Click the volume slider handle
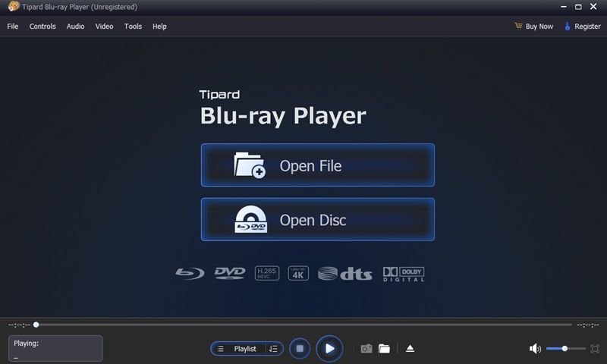Image resolution: width=607 pixels, height=364 pixels. point(565,349)
